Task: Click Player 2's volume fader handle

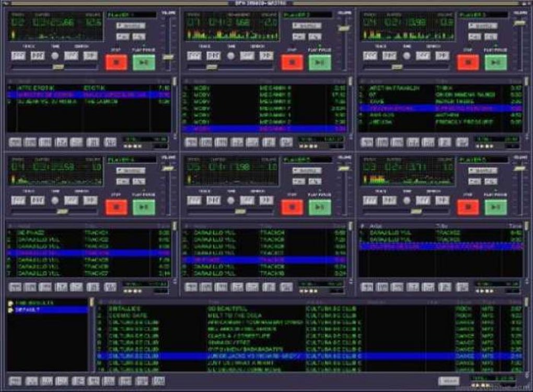Action: (344, 29)
